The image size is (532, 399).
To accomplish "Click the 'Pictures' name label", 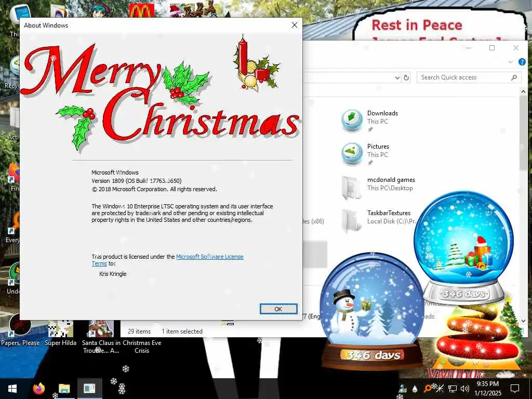I will click(378, 146).
